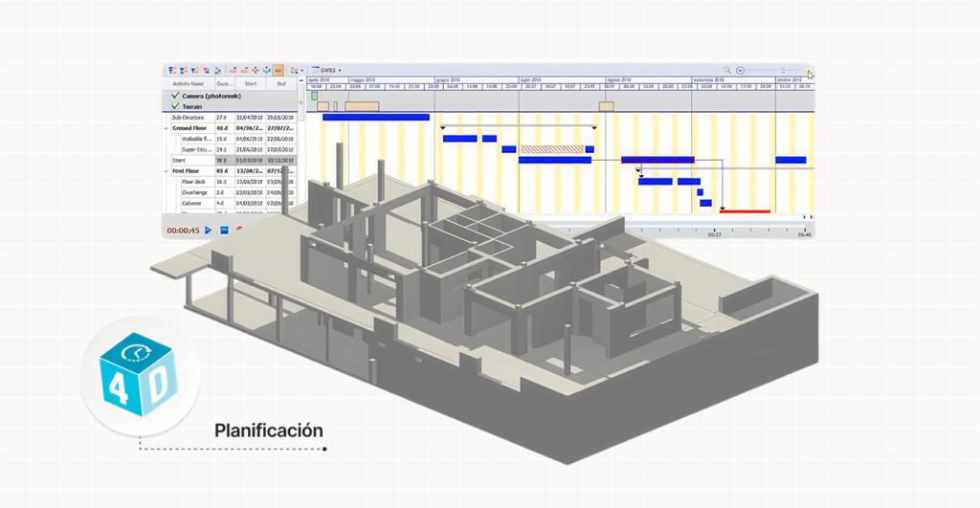Toggle the Terrain checkmark

[x=175, y=107]
